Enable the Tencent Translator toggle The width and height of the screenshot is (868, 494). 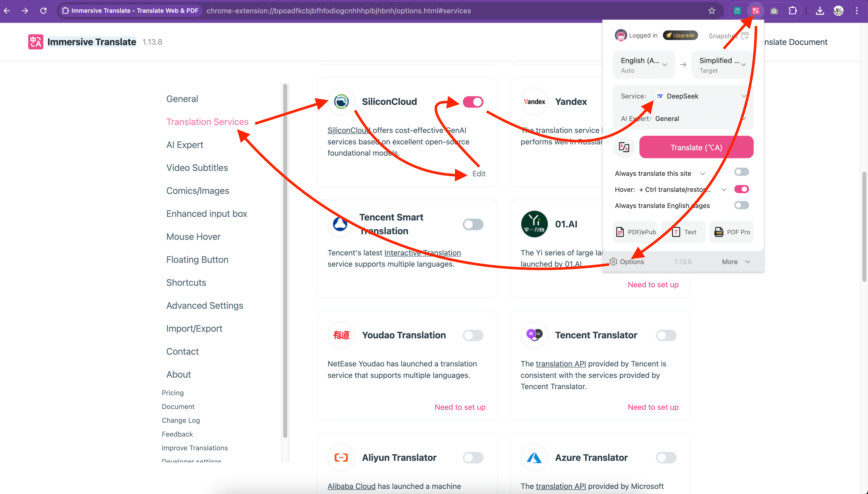(666, 335)
